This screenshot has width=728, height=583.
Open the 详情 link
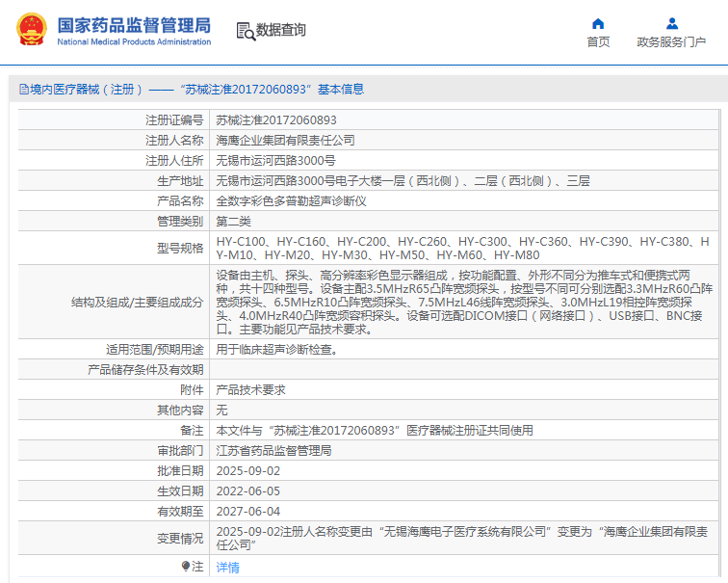coord(227,568)
